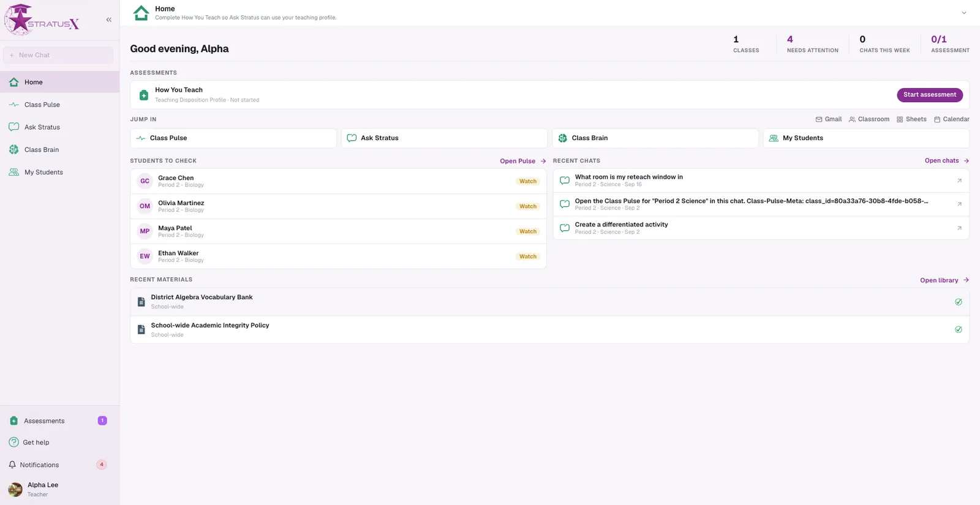Click the Start assessment button
The image size is (980, 505).
click(x=930, y=95)
